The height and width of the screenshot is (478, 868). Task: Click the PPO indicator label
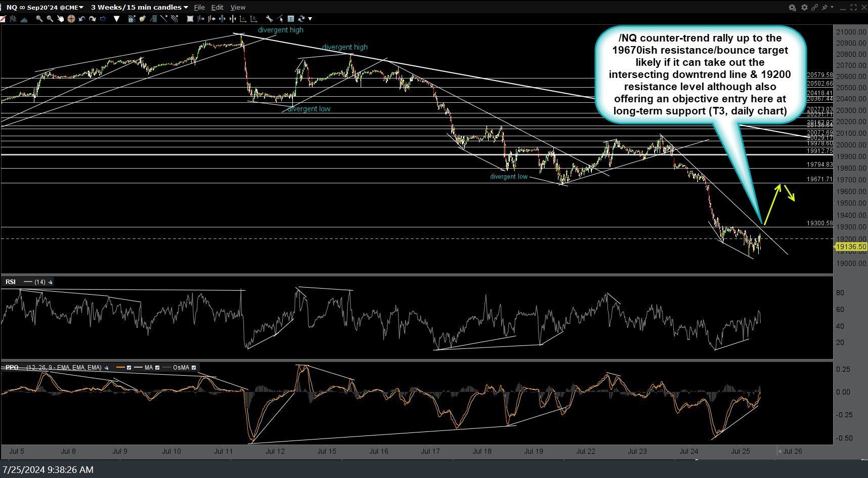pyautogui.click(x=12, y=368)
